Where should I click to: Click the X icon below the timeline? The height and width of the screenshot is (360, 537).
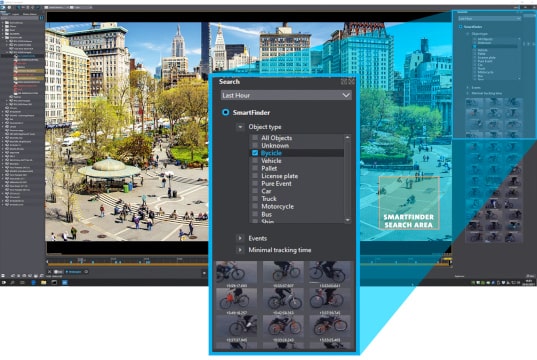click(x=49, y=272)
